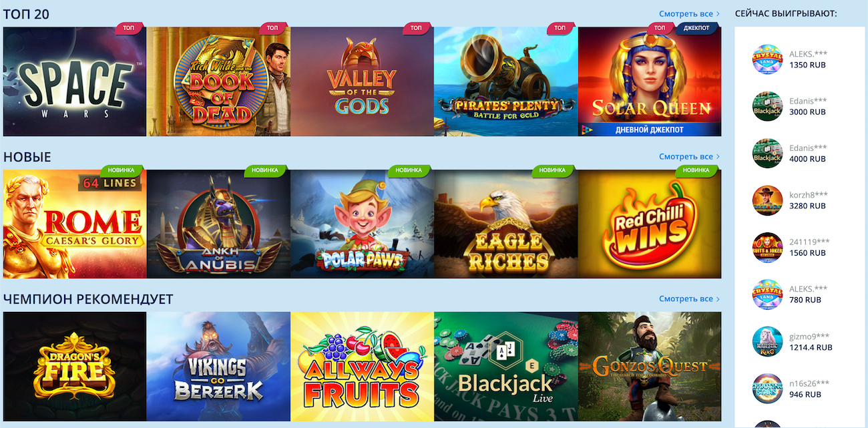Viewport: 868px width, 428px height.
Task: Click Shooting Stars icon beside n16s26 winner
Action: click(x=767, y=388)
